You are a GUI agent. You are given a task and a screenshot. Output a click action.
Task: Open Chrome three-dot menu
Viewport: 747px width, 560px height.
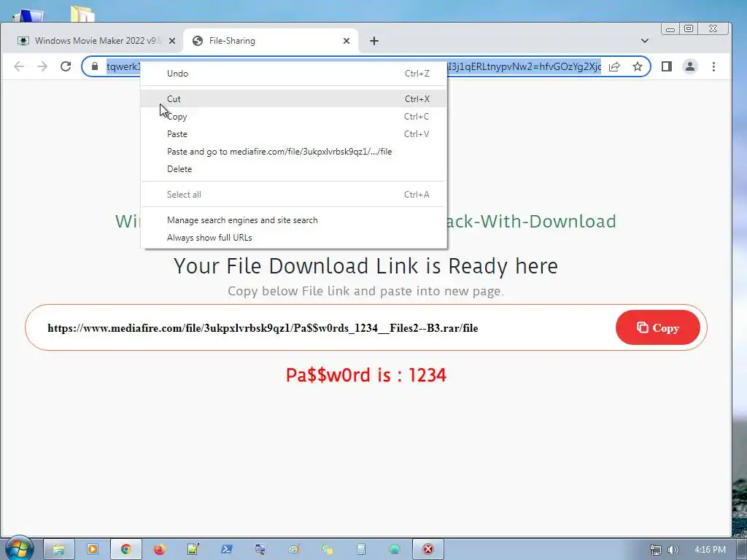[x=713, y=66]
